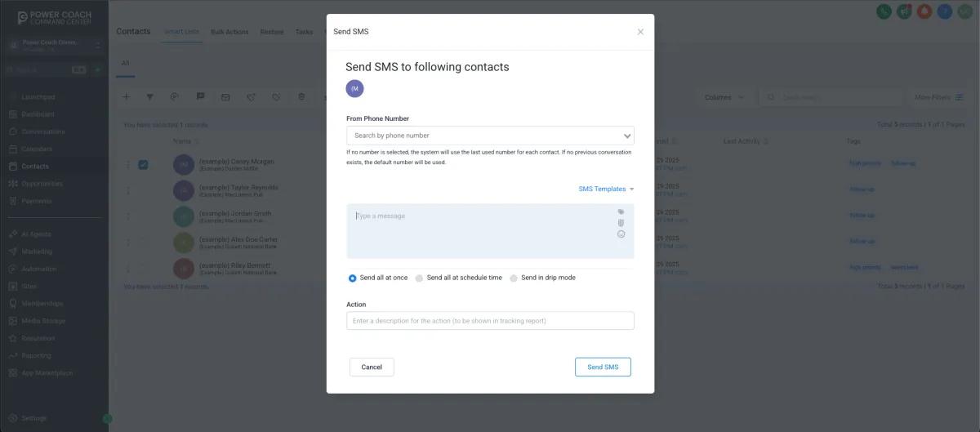The width and height of the screenshot is (980, 432).
Task: Click the green phone dialer icon
Action: [884, 11]
